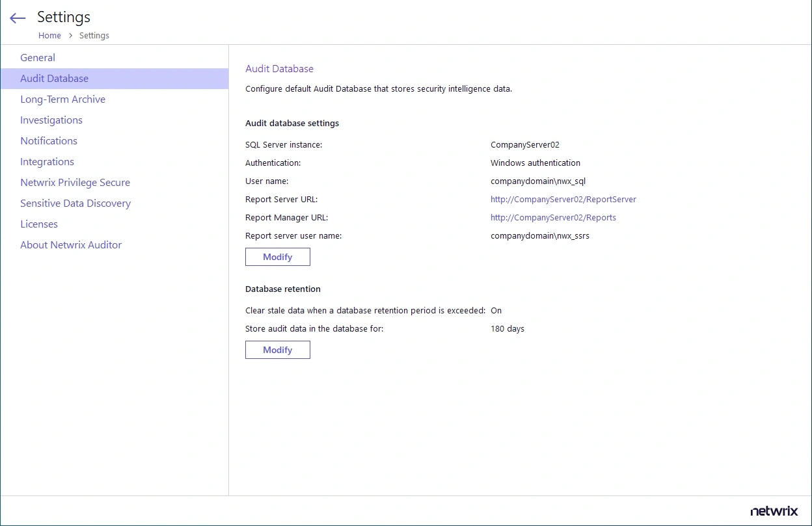Select About Netwrix Auditor
Image resolution: width=812 pixels, height=526 pixels.
[x=71, y=244]
